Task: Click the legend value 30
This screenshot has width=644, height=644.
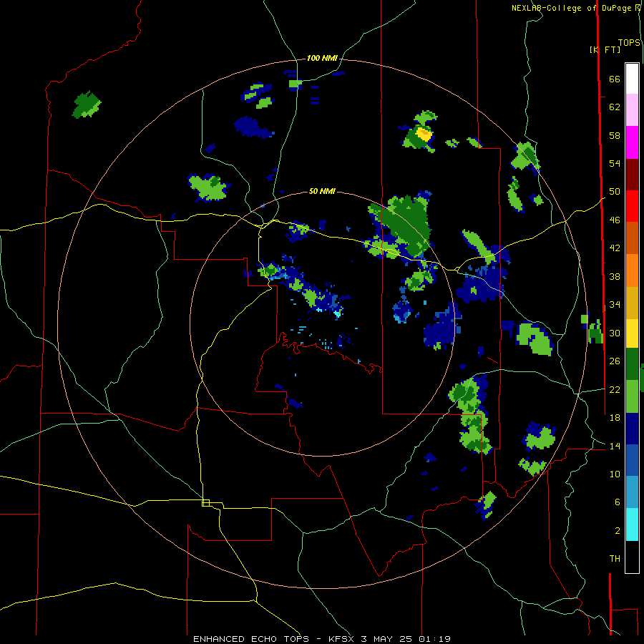Action: (615, 333)
